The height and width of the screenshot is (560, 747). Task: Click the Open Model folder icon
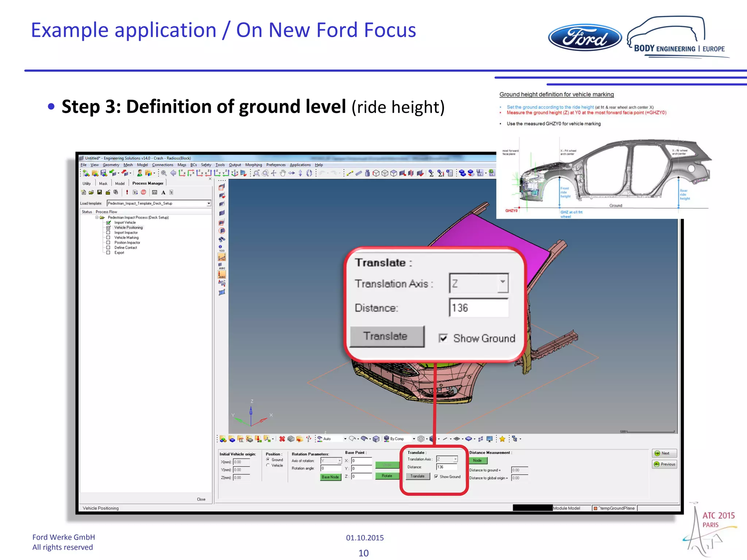(95, 173)
